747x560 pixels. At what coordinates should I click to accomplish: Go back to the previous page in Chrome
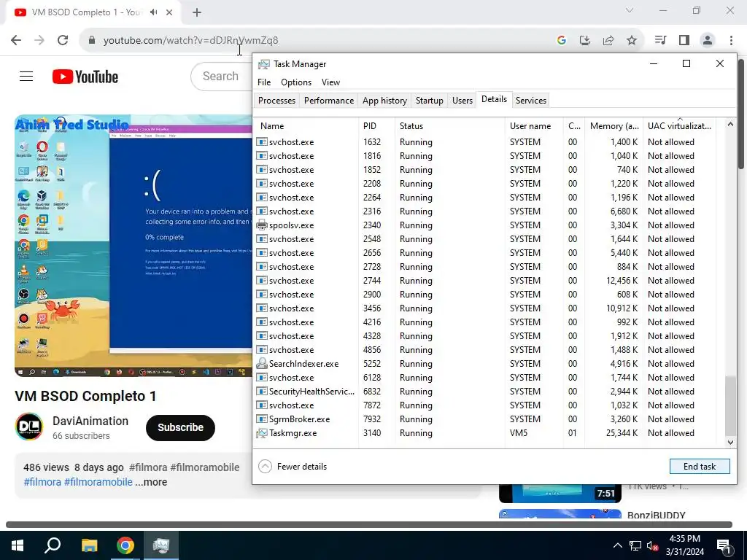tap(16, 41)
